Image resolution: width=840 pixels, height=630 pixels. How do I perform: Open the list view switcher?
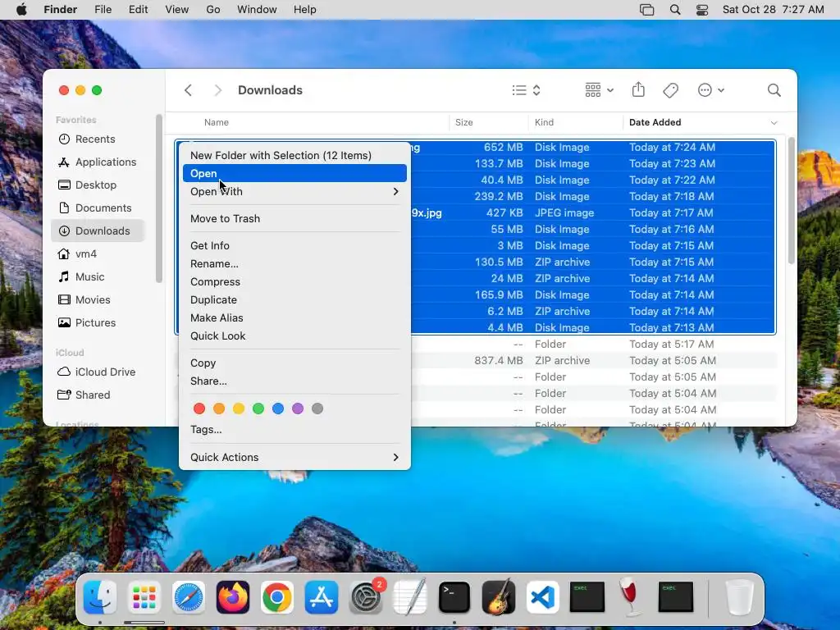[526, 90]
